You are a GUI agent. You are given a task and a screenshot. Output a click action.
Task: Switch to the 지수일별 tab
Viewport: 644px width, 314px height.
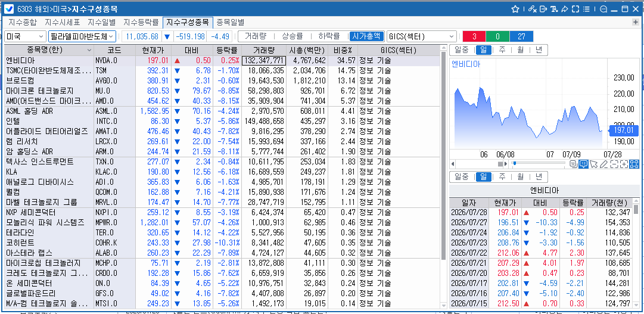[102, 22]
